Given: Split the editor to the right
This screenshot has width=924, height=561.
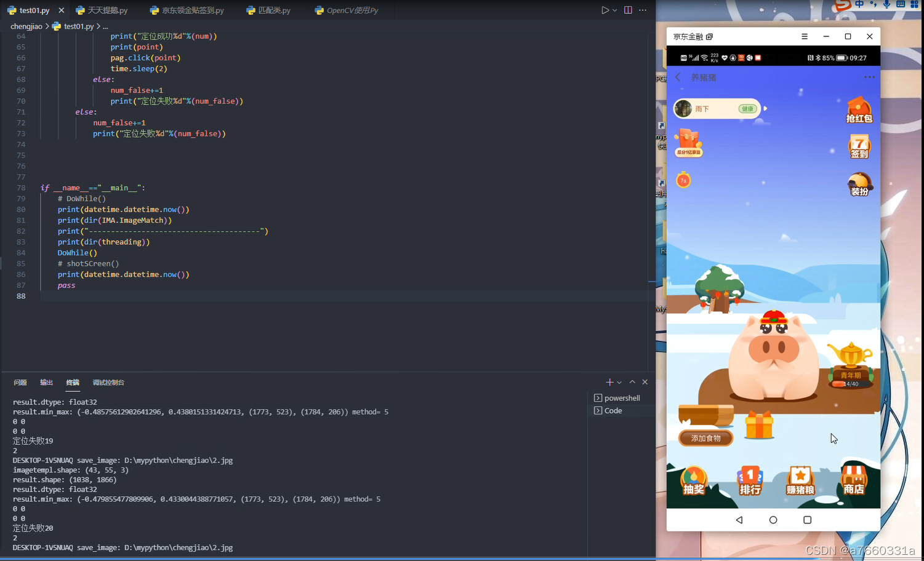Looking at the screenshot, I should tap(628, 10).
